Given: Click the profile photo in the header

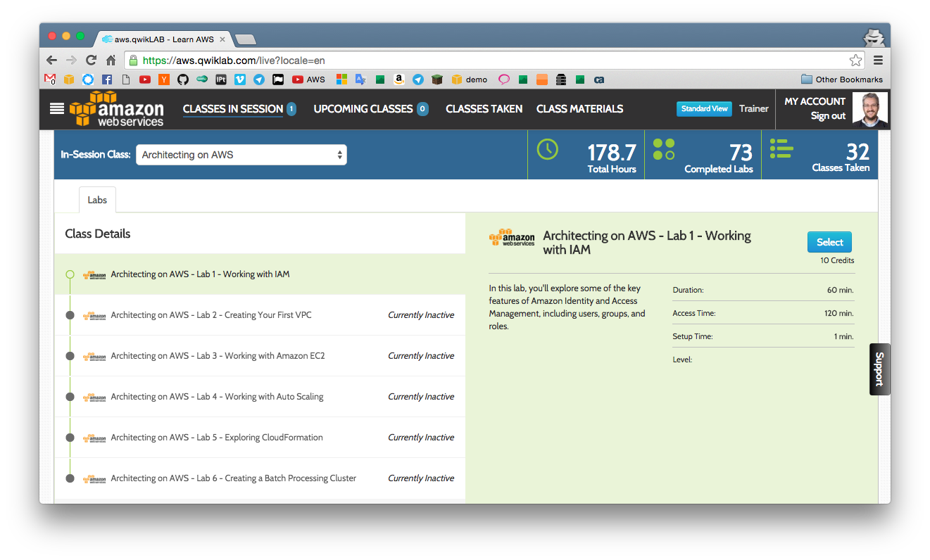Looking at the screenshot, I should click(869, 109).
